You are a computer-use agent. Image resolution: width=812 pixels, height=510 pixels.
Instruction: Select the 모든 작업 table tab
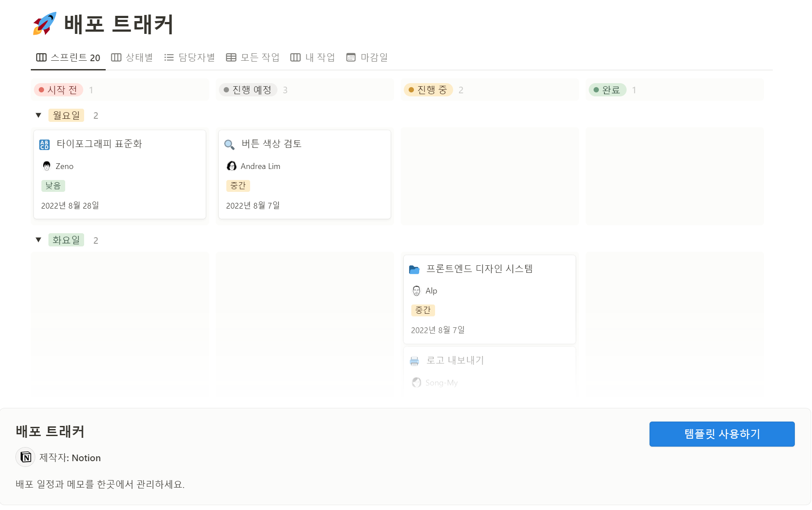pyautogui.click(x=253, y=58)
